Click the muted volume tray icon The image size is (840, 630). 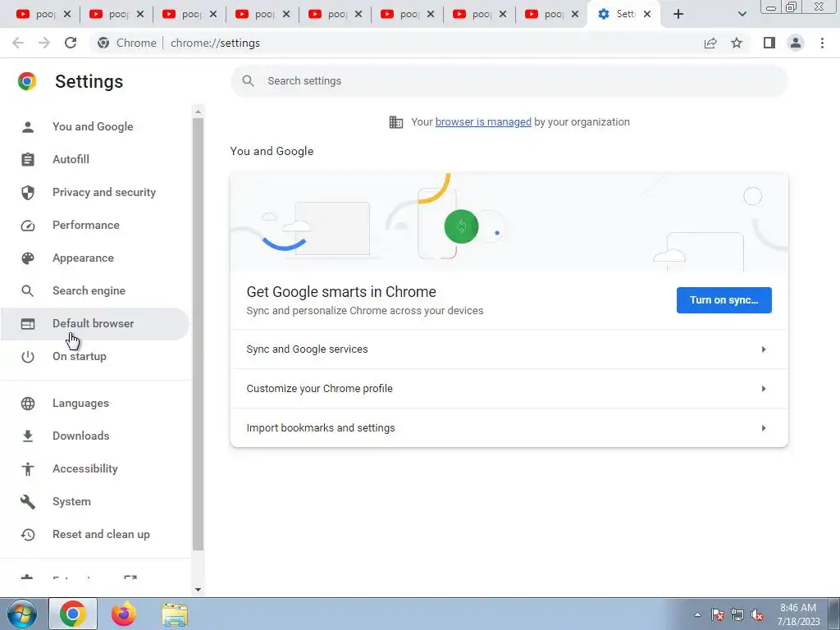(x=756, y=615)
